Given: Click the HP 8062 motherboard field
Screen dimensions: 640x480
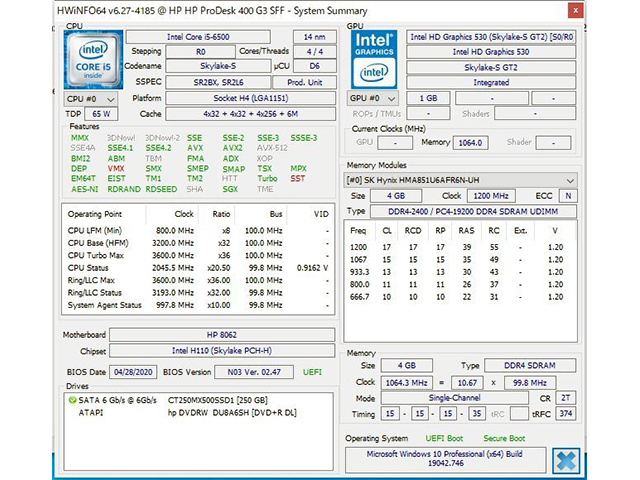Looking at the screenshot, I should (x=222, y=335).
